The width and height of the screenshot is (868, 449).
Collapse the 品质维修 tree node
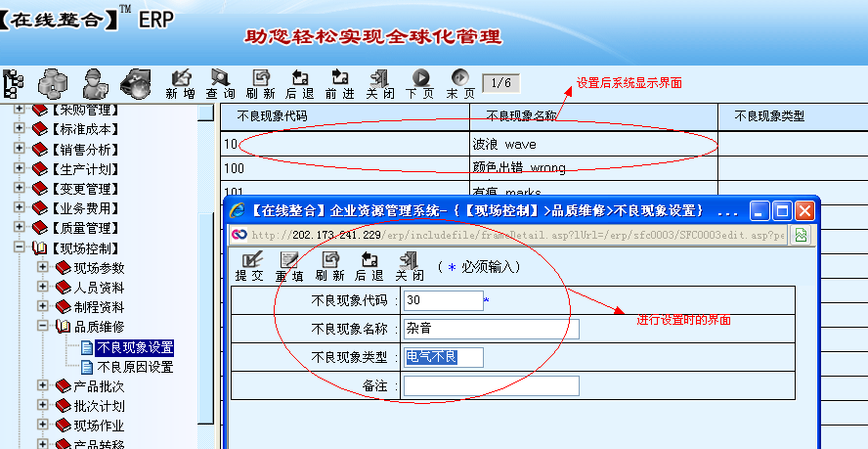coord(43,327)
